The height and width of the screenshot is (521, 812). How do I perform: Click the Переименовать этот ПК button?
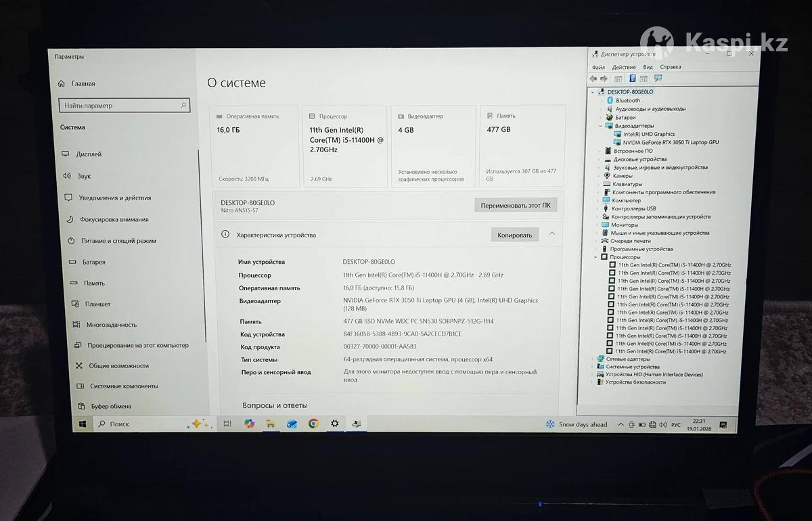pyautogui.click(x=515, y=205)
